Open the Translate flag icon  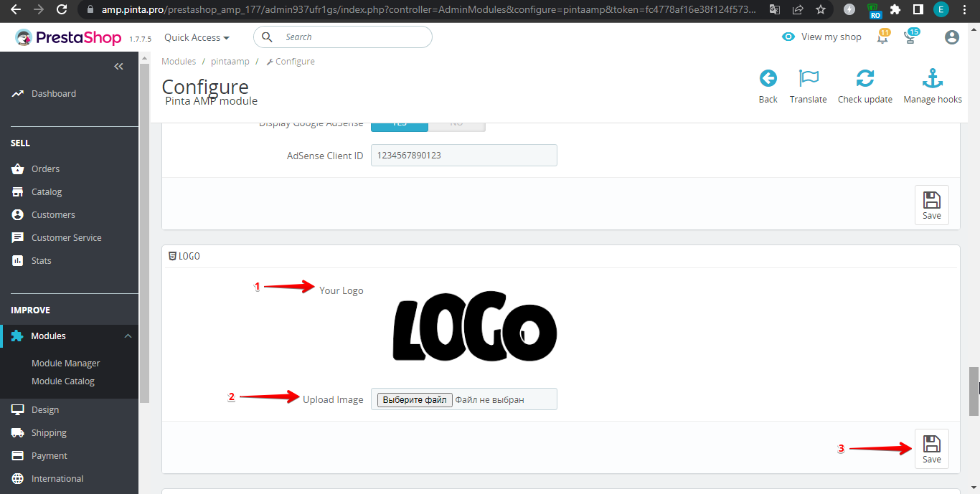click(x=808, y=79)
